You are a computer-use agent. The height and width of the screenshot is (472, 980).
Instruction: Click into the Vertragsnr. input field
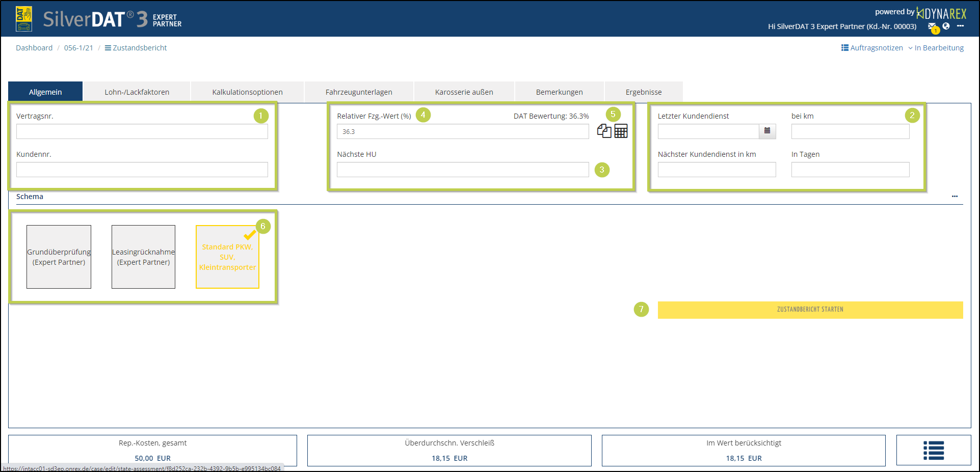click(x=142, y=131)
